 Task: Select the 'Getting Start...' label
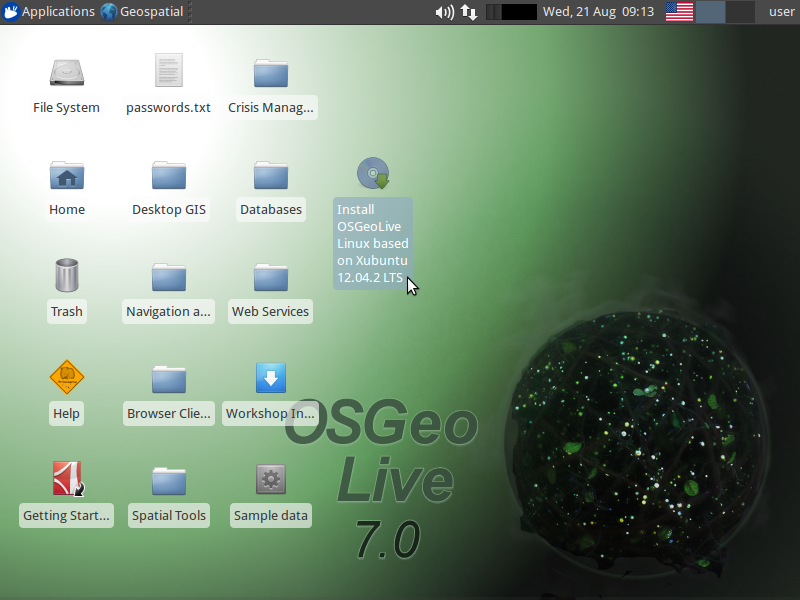click(66, 516)
